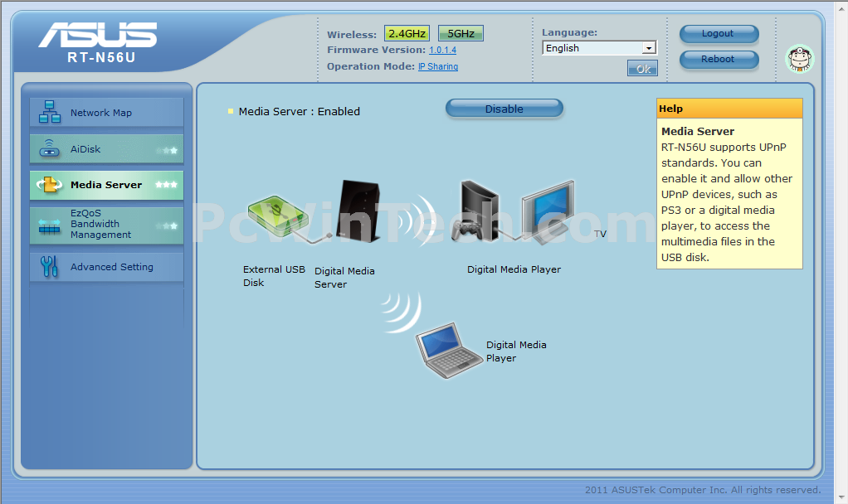Viewport: 848px width, 504px height.
Task: Click the 'Digital Media Server' label
Action: pos(344,277)
